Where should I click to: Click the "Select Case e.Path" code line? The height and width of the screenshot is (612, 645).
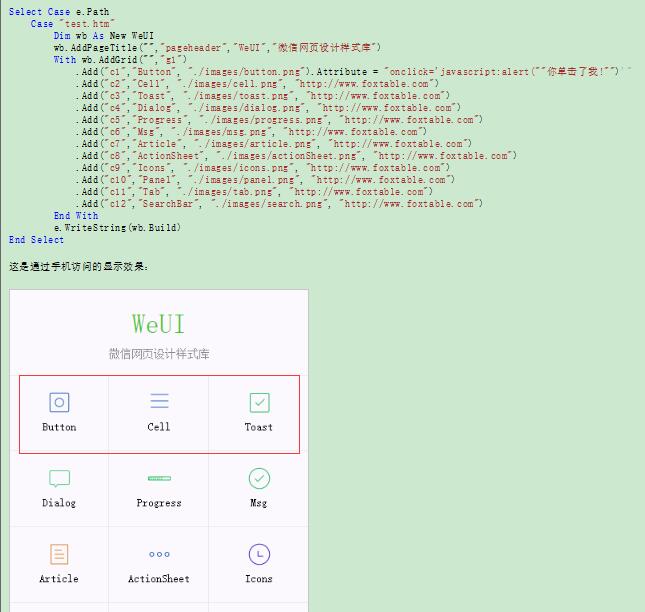point(59,12)
